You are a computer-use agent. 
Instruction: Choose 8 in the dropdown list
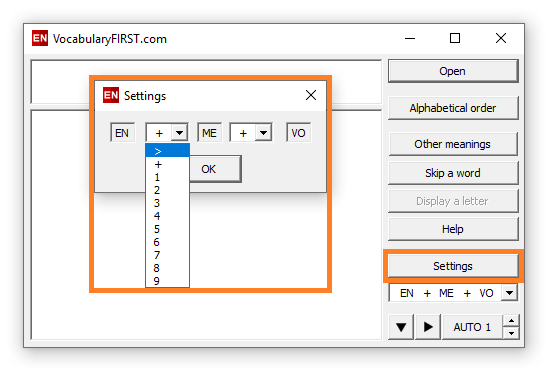[x=167, y=268]
